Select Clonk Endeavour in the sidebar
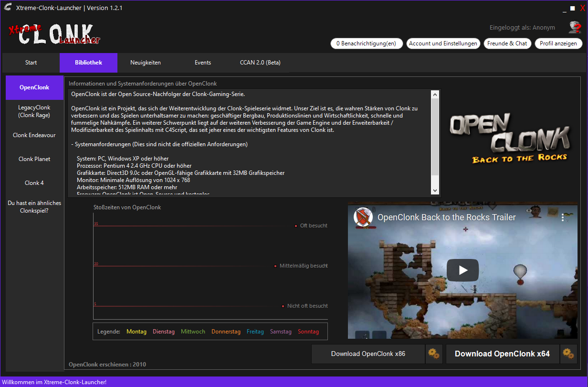 coord(34,135)
